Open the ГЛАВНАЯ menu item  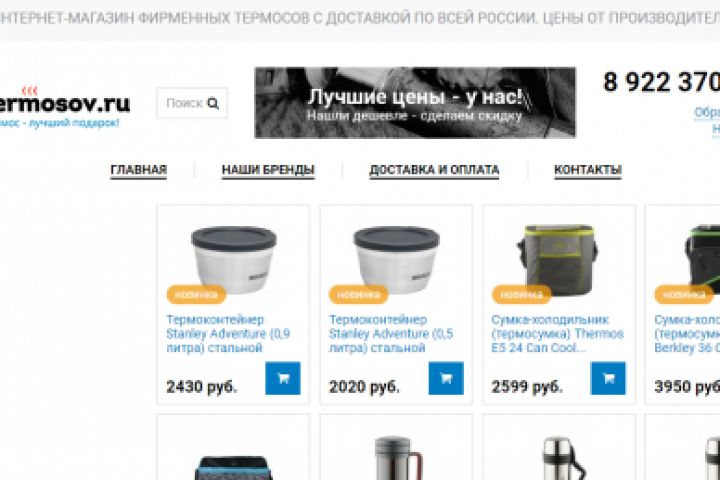pos(139,169)
